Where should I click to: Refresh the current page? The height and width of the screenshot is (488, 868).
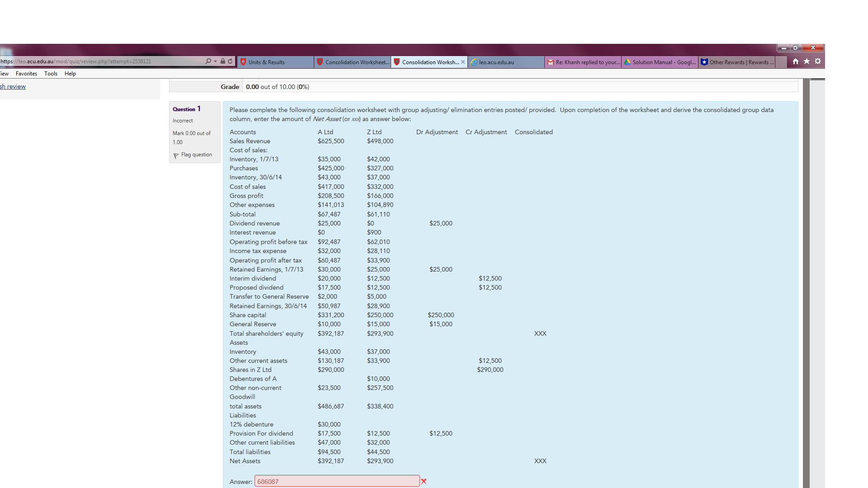pos(230,61)
